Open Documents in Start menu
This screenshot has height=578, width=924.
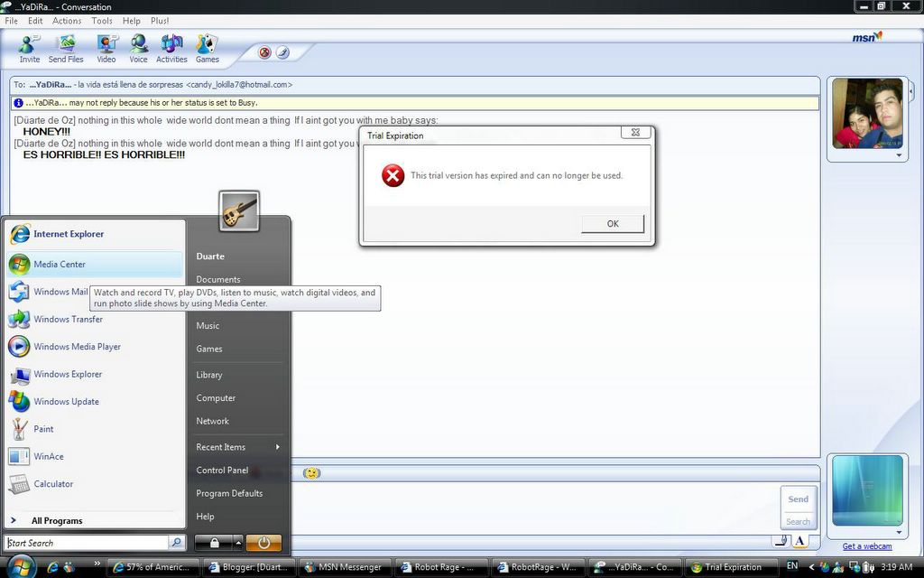pos(218,280)
